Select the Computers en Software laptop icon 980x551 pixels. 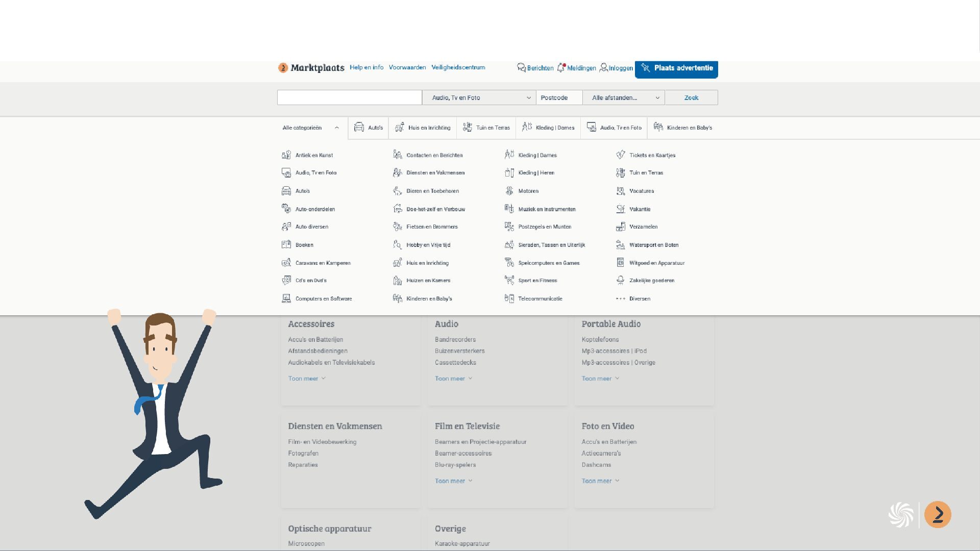point(286,298)
